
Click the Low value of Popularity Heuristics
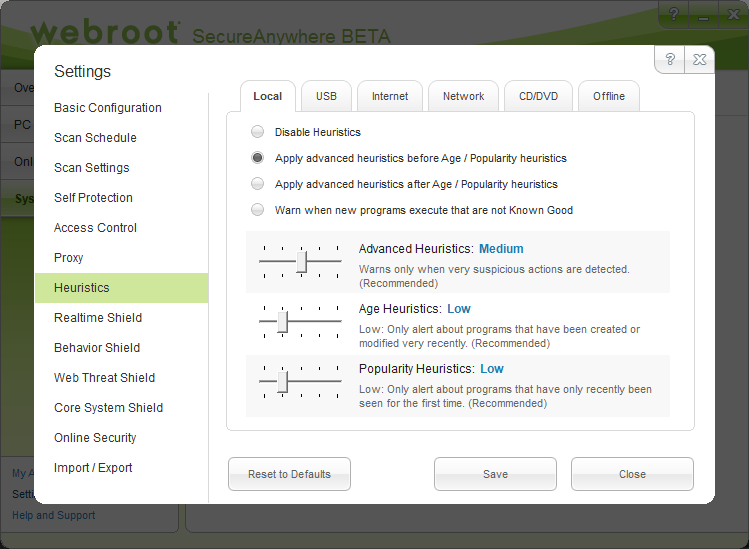coord(492,369)
